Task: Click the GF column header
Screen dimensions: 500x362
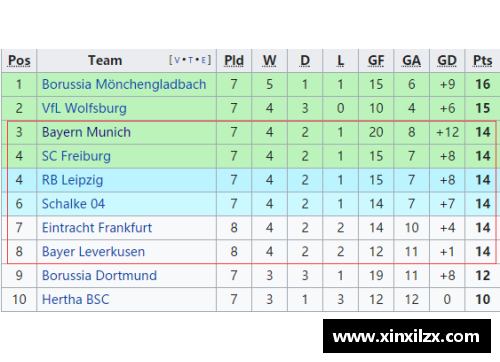Action: [x=376, y=61]
